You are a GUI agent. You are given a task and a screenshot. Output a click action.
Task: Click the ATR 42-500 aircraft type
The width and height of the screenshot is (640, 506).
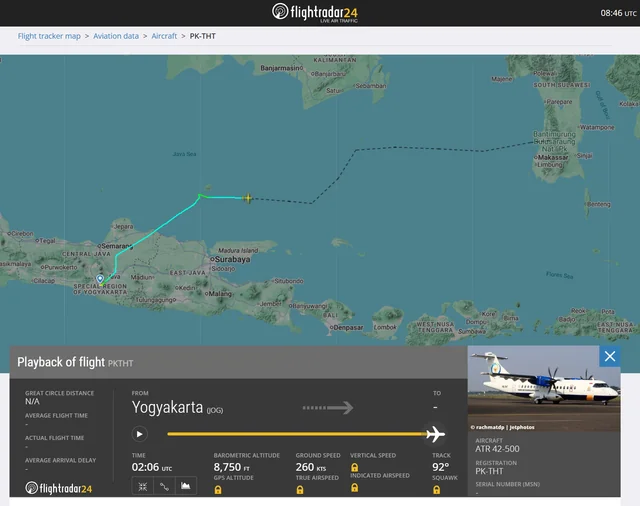(497, 449)
